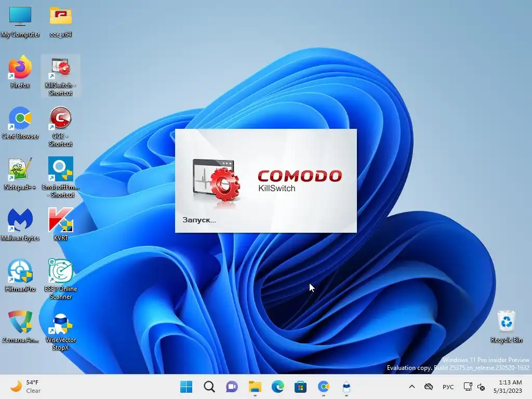532x399 pixels.
Task: Select the HitmanPro desktop icon
Action: (x=20, y=276)
